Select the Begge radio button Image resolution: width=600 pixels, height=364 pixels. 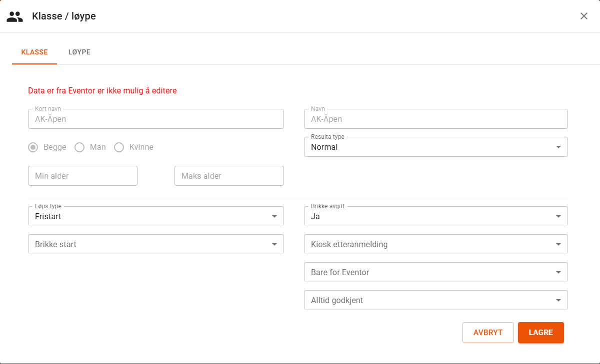tap(33, 147)
